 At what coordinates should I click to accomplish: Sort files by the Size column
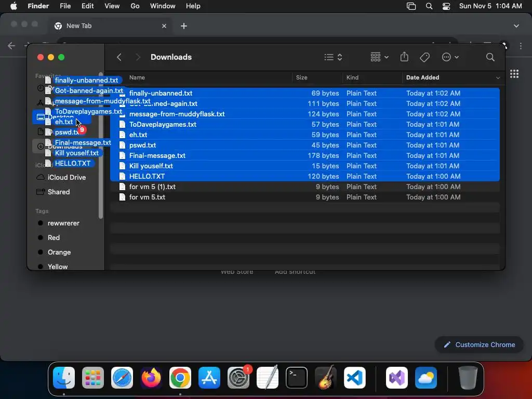coord(302,77)
